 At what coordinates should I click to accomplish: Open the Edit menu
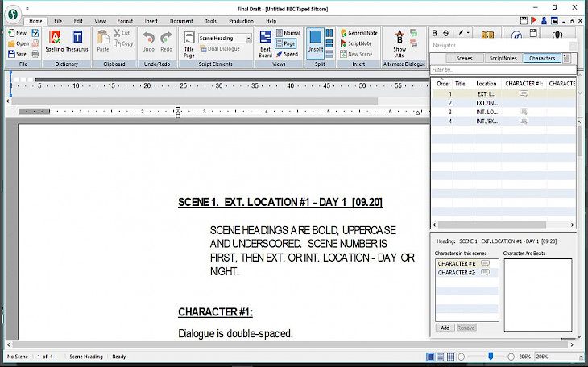[x=78, y=21]
